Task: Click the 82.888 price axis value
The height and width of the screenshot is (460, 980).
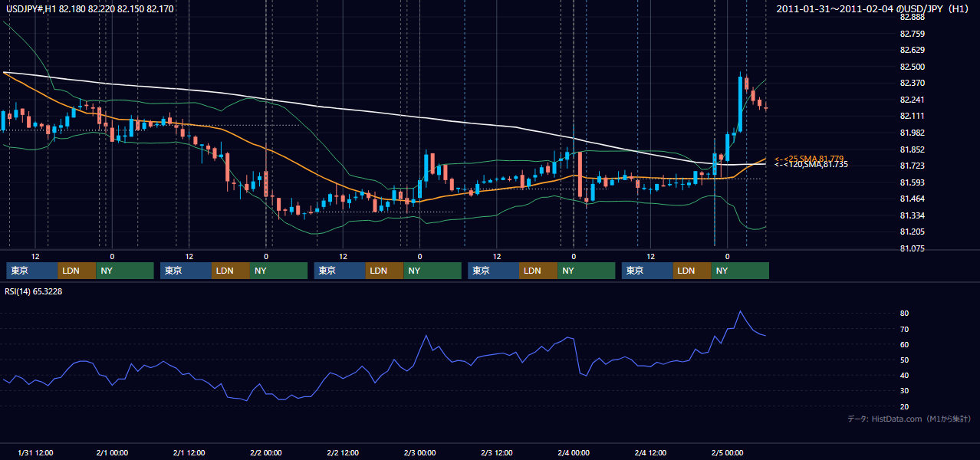Action: point(912,17)
